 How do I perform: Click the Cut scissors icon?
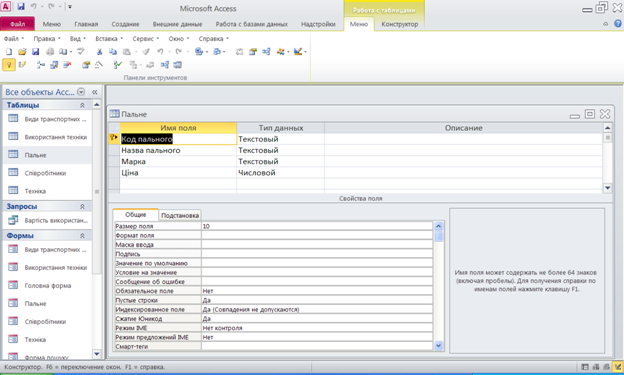tap(99, 51)
